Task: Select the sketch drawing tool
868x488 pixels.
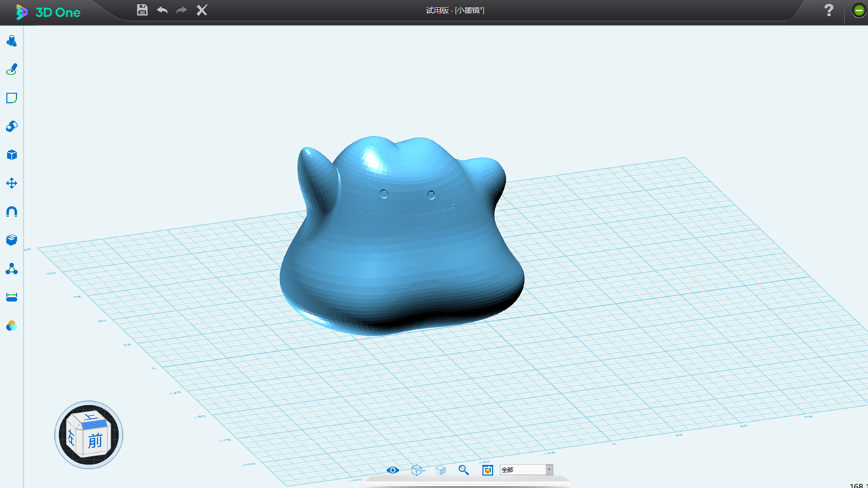Action: point(12,70)
